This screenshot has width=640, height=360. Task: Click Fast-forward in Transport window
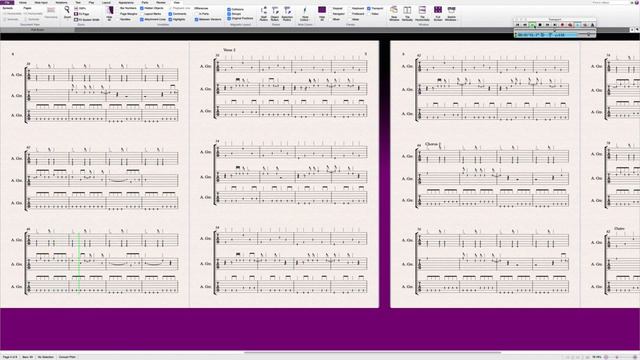pyautogui.click(x=547, y=25)
